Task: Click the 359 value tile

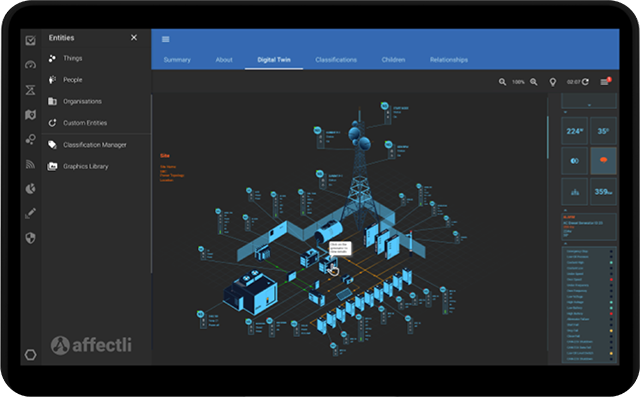Action: click(x=603, y=191)
